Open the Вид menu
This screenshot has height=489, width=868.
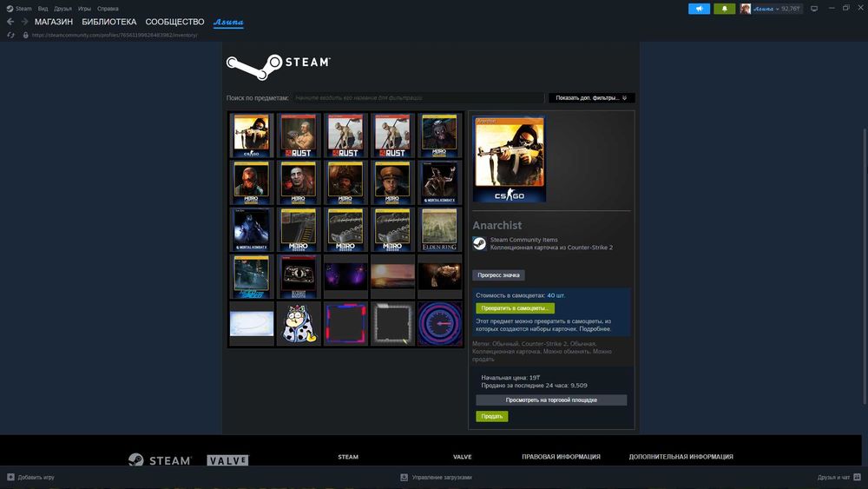tap(43, 9)
